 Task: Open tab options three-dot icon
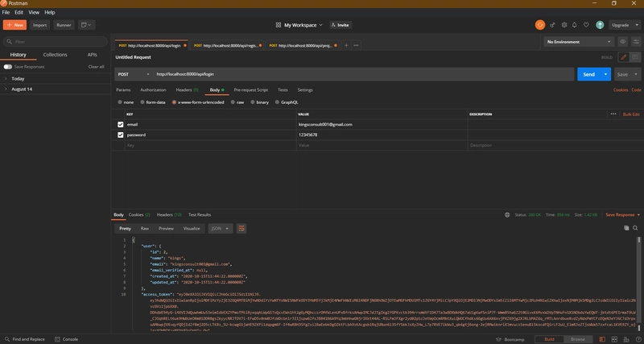[356, 46]
